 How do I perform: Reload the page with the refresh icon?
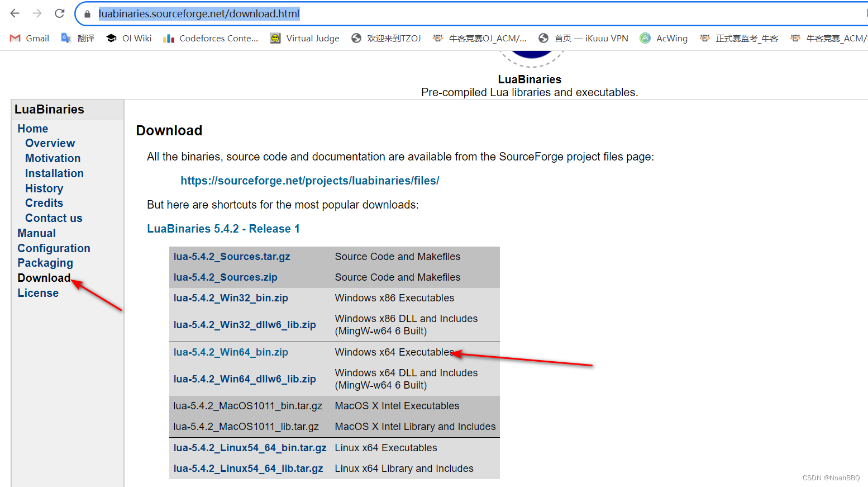[60, 13]
